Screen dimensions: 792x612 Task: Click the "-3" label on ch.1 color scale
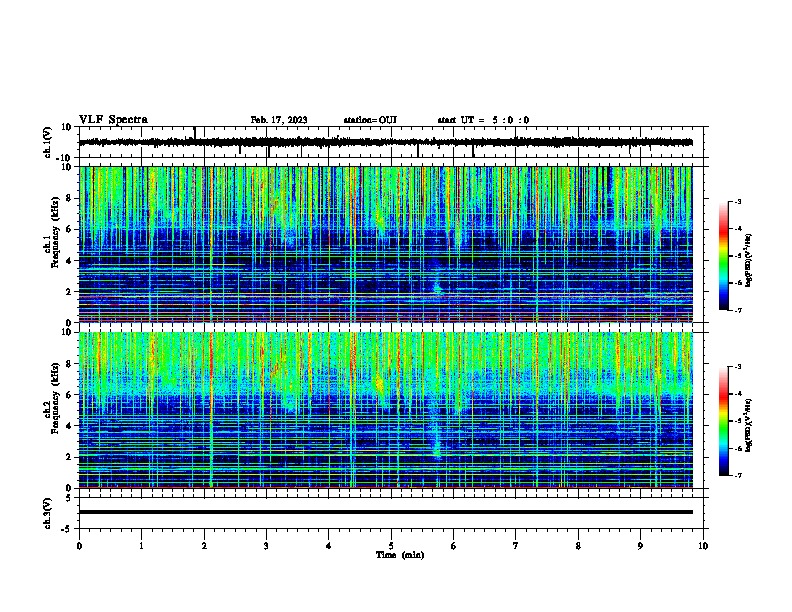click(737, 201)
